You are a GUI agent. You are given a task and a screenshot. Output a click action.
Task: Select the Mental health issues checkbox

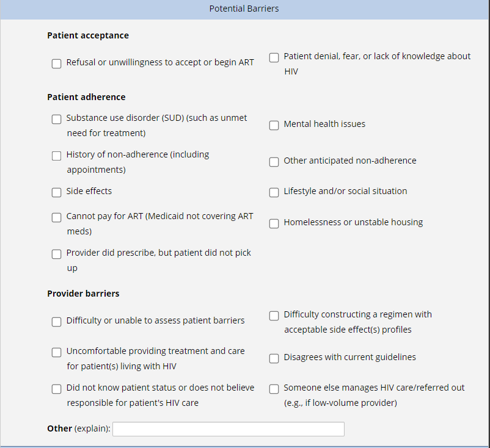(x=274, y=125)
